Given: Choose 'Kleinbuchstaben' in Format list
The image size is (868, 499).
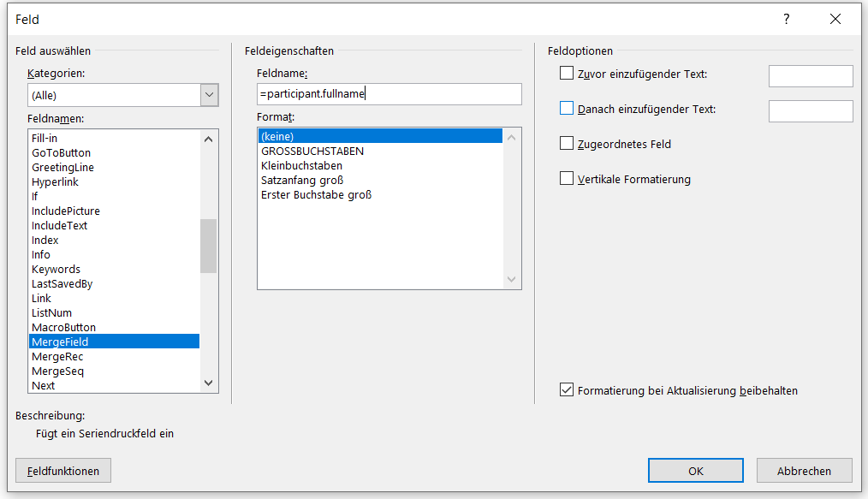Looking at the screenshot, I should [301, 166].
